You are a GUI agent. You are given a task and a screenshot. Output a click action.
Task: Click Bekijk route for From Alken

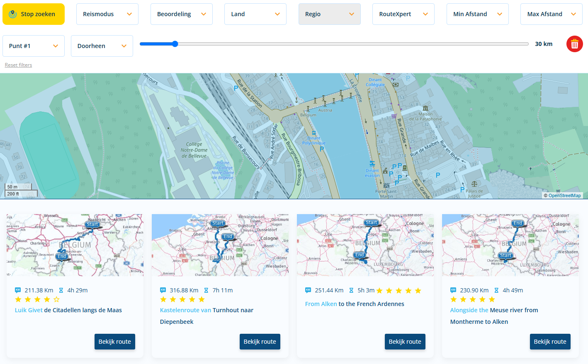pos(405,342)
